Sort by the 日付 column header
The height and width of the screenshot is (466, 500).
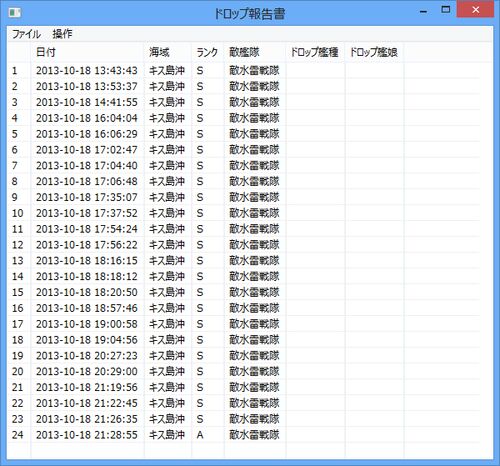click(88, 52)
